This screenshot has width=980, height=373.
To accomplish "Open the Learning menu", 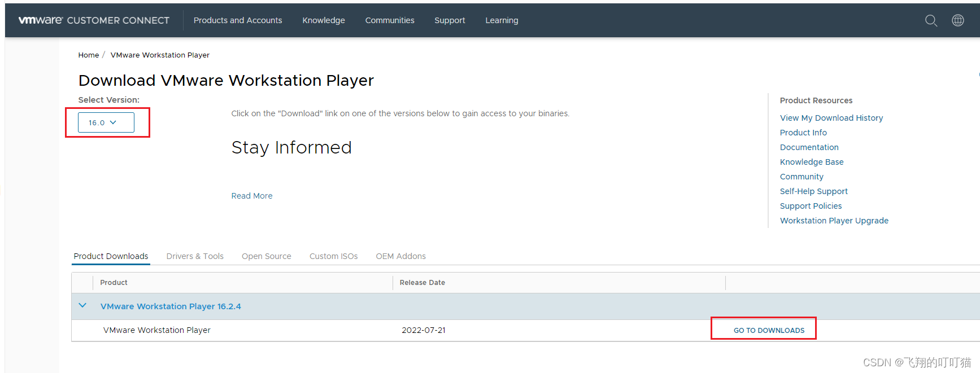I will point(502,20).
